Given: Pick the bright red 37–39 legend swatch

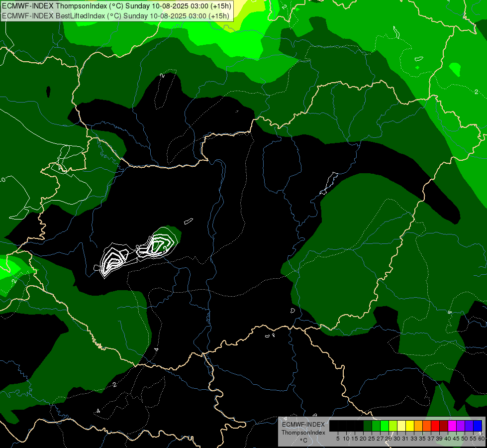Looking at the screenshot, I should click(435, 426).
